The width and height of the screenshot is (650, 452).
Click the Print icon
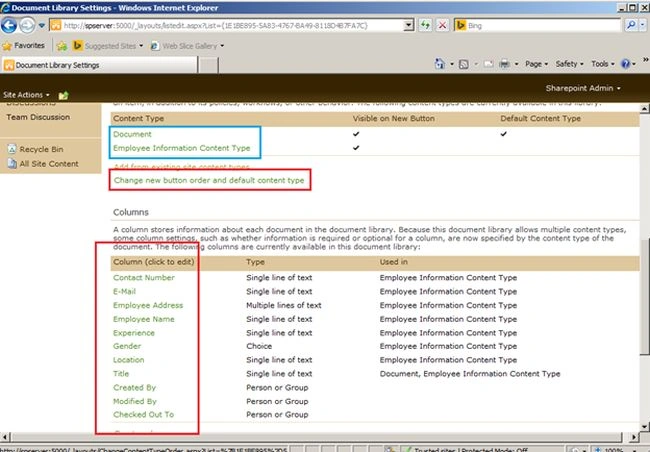[504, 64]
